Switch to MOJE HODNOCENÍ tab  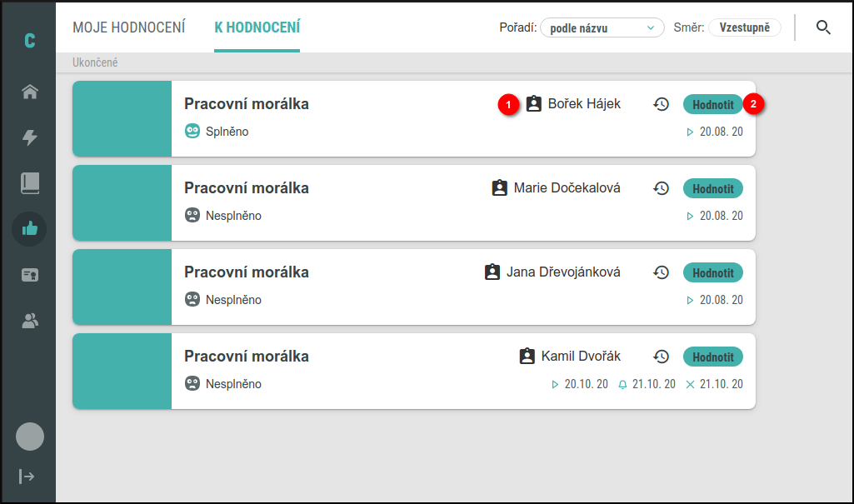click(x=129, y=27)
